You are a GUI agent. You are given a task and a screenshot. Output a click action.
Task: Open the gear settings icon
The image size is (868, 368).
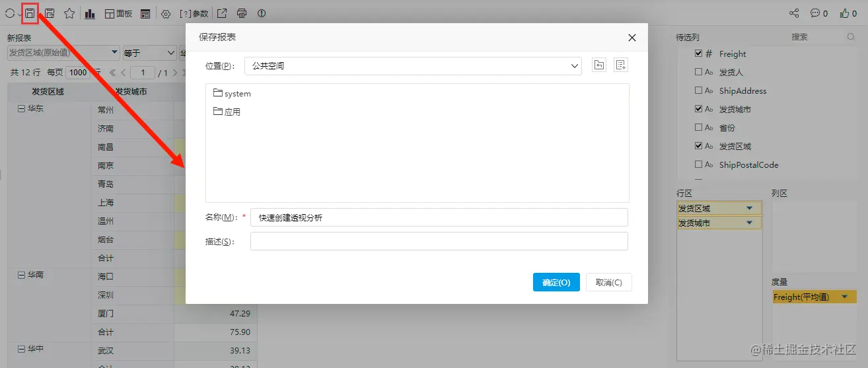(166, 13)
